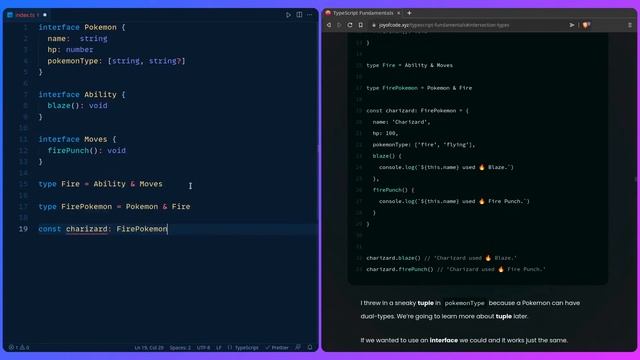Click the console.log Fire Punch line in browser

[454, 201]
